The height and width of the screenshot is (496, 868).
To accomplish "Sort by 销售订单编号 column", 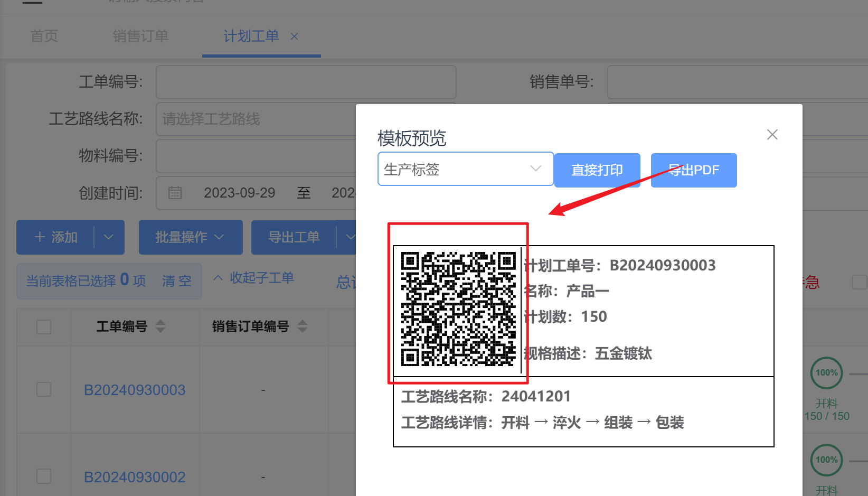I will click(303, 326).
